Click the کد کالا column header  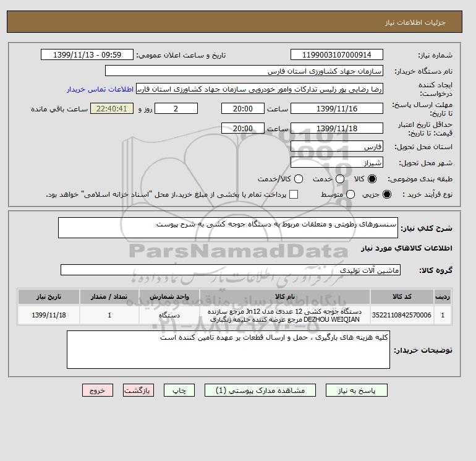click(402, 296)
